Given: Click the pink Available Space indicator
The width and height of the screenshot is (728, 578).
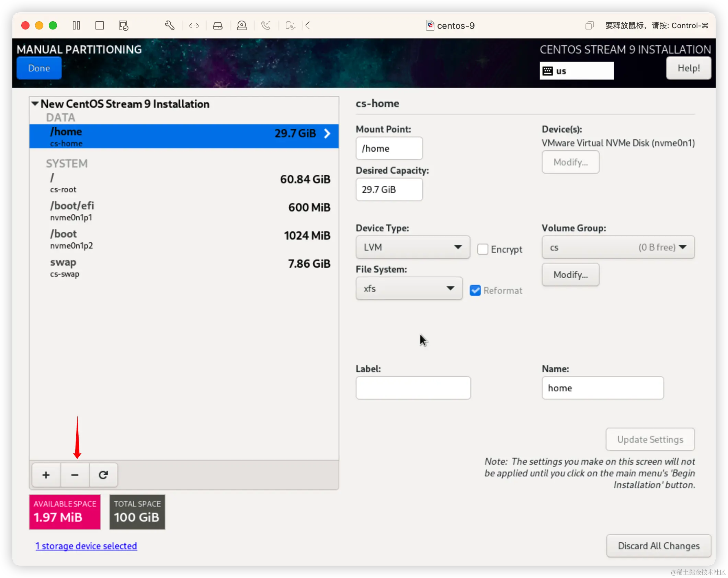Looking at the screenshot, I should click(x=65, y=512).
